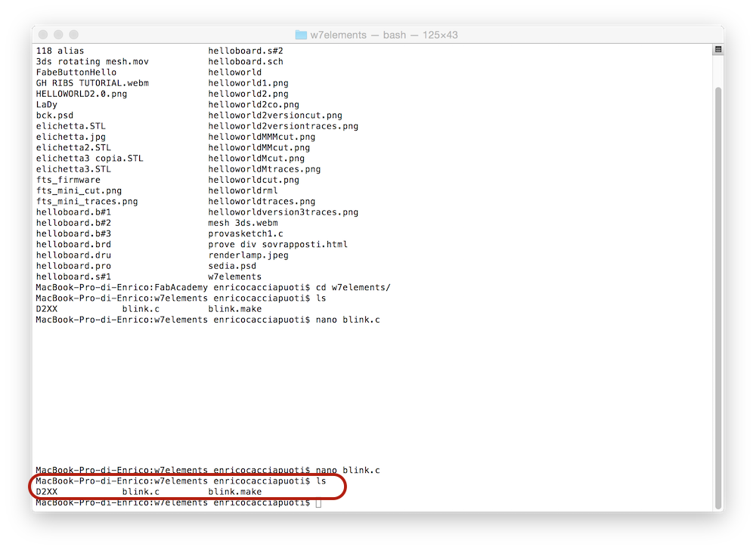Image resolution: width=756 pixels, height=550 pixels.
Task: Click the window title 'w7elements — bash — 125×43'
Action: pos(384,36)
